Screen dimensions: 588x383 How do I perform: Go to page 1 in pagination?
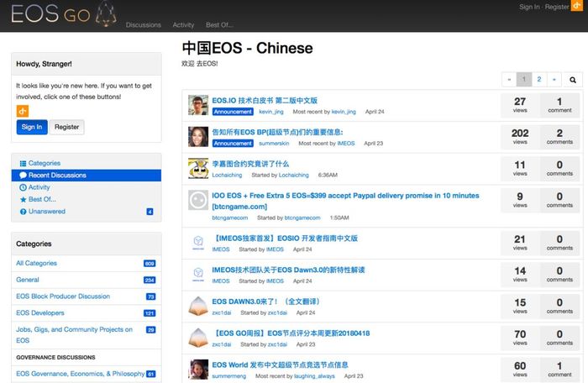coord(524,80)
